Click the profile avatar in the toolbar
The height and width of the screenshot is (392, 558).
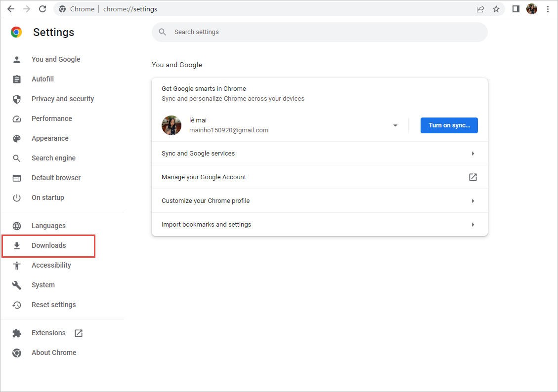[532, 9]
